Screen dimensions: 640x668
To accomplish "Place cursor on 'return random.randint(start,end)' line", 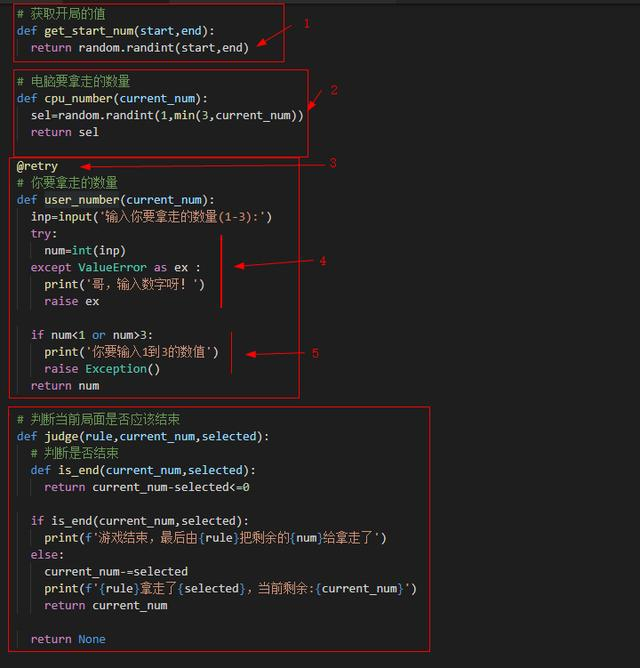I will 140,48.
